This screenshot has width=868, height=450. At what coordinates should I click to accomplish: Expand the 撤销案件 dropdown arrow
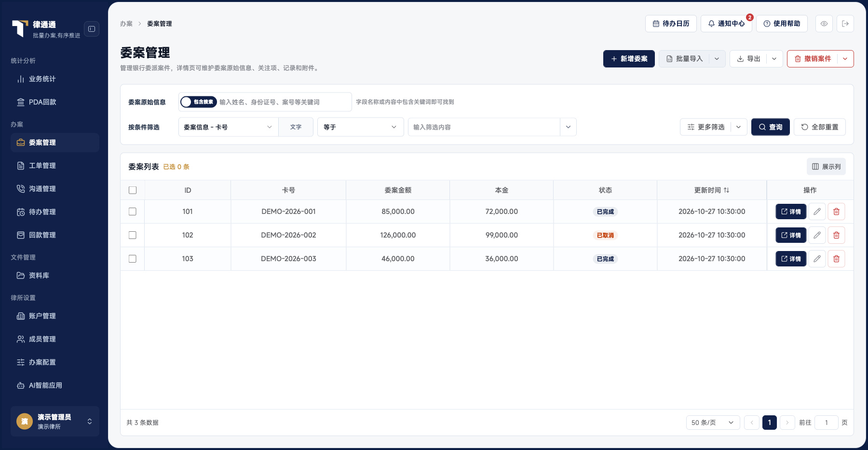(845, 59)
